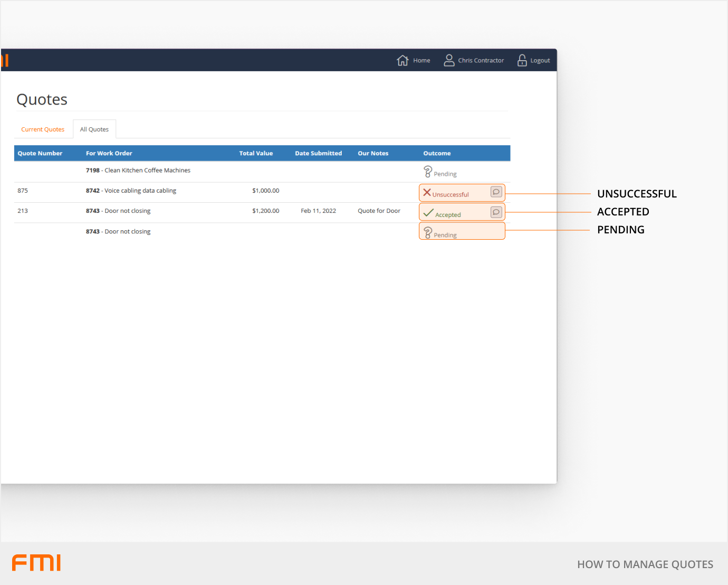The image size is (728, 585).
Task: Click the Home house icon
Action: [403, 61]
